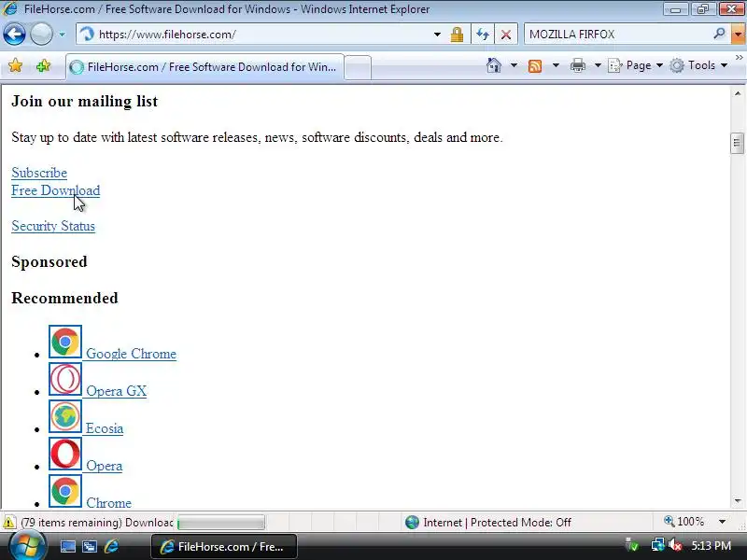Click the green checkmark system tray icon
The width and height of the screenshot is (747, 560).
pos(632,546)
